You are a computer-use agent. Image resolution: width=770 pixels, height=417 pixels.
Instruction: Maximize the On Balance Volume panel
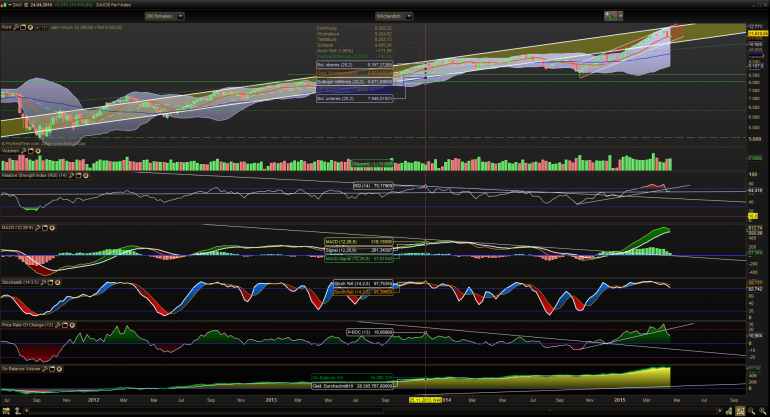point(52,368)
